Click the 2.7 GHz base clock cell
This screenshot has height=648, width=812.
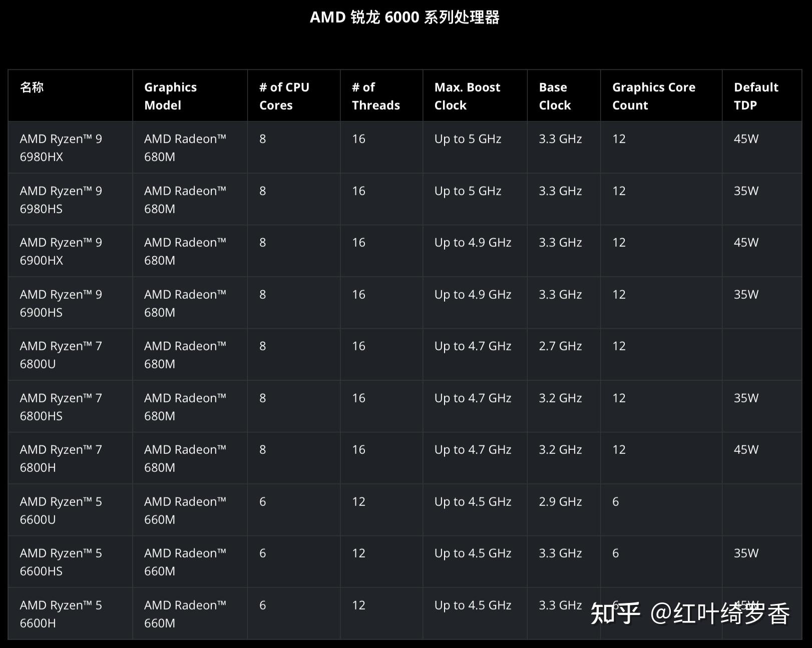pyautogui.click(x=560, y=346)
